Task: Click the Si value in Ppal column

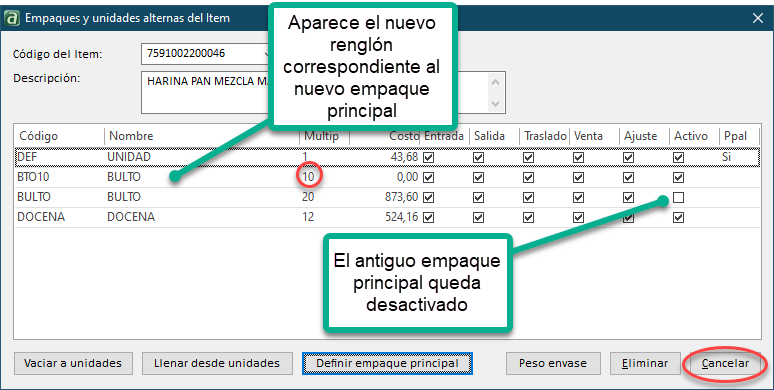Action: tap(726, 157)
